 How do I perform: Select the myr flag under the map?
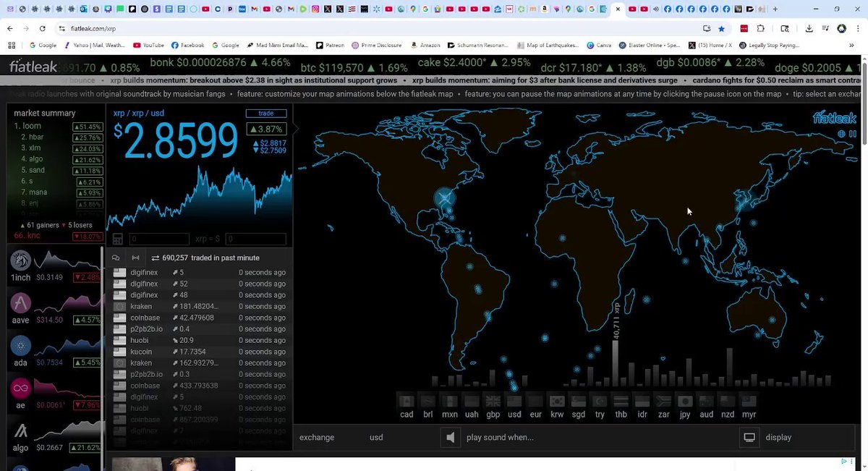click(x=749, y=401)
